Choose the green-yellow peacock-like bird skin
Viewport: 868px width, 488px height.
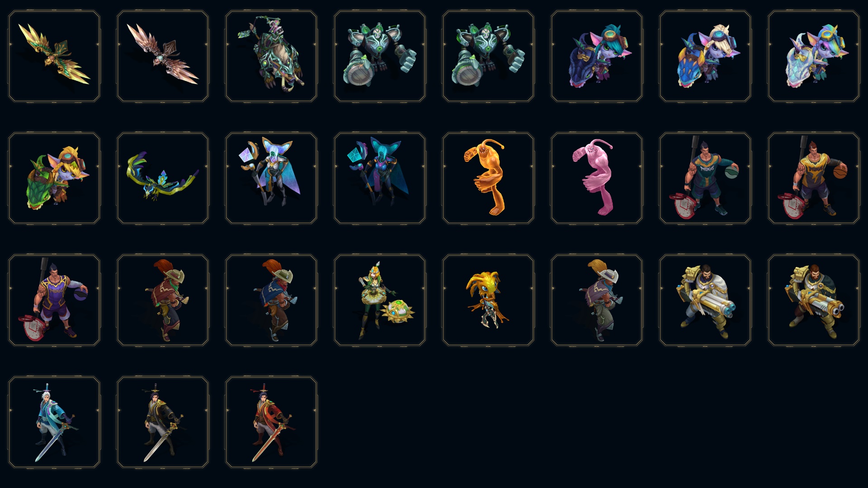point(163,178)
